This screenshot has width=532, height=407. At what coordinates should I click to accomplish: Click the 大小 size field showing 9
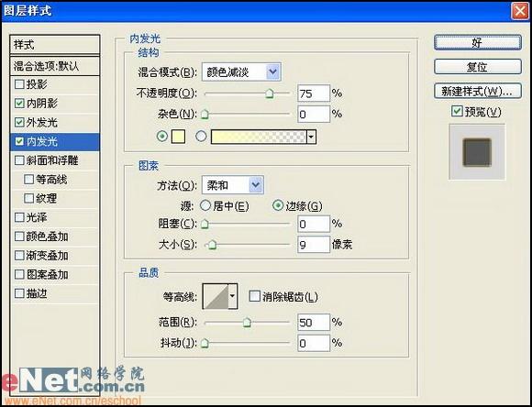click(x=314, y=245)
